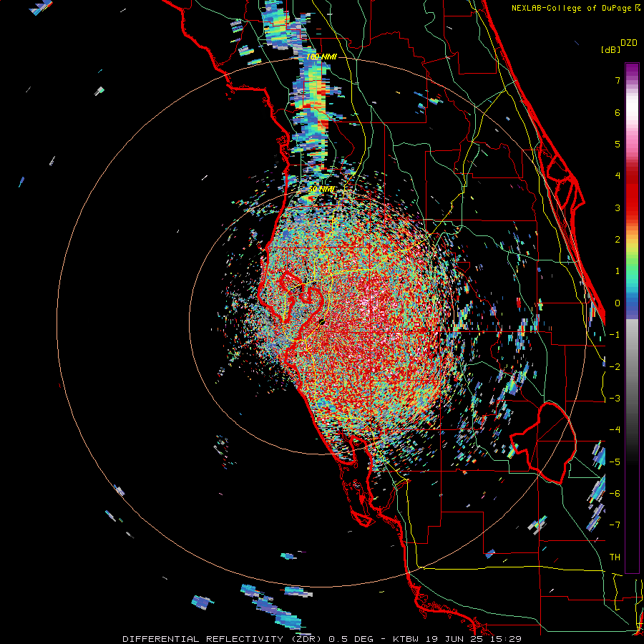Click the 100 NMI range ring label
This screenshot has height=644, width=644.
pos(321,57)
